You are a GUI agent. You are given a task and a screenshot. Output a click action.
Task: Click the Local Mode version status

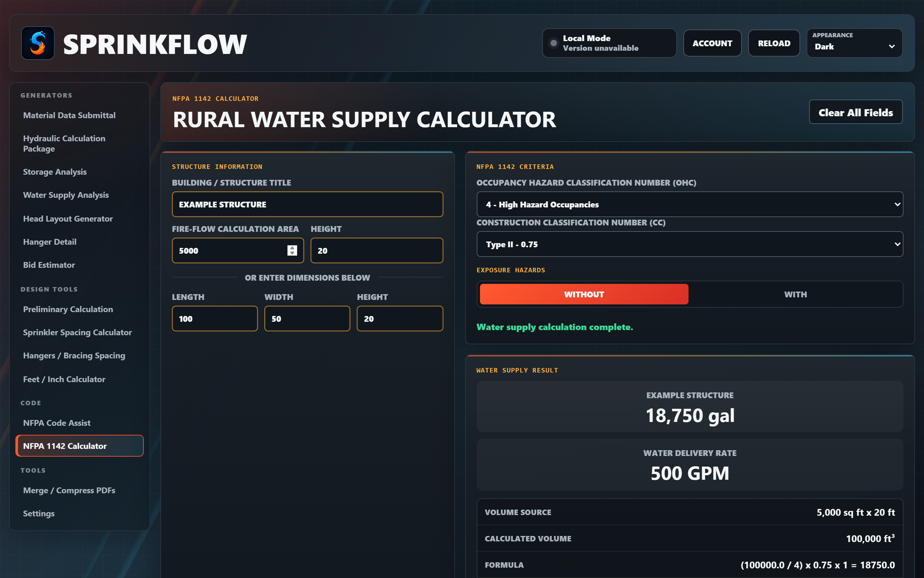coord(600,48)
